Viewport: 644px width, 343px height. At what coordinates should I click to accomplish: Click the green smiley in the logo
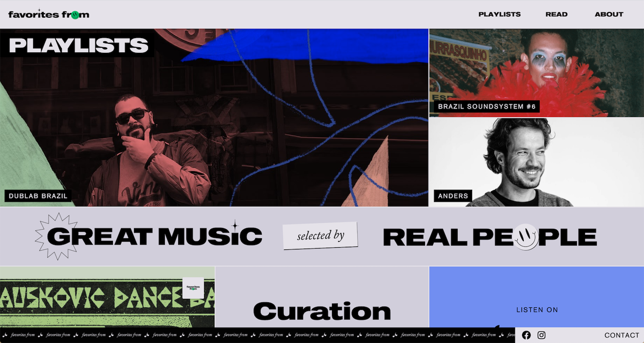coord(75,15)
